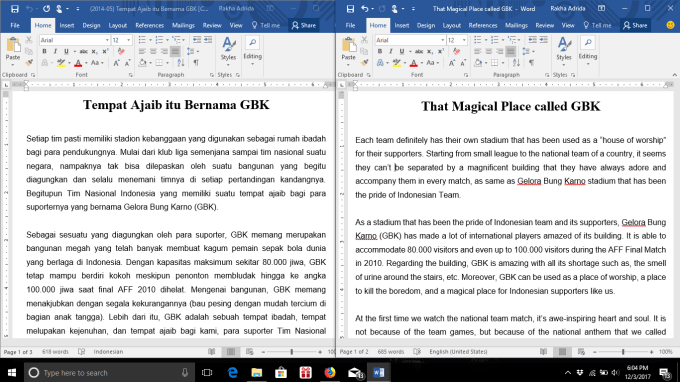Click Tell me search in right window

[x=598, y=26]
